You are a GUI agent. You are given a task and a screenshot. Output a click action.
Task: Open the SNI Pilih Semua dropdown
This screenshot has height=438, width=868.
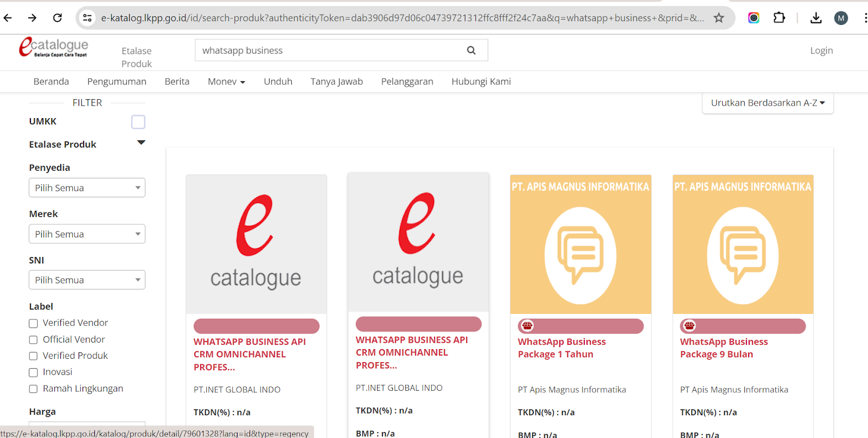point(87,280)
